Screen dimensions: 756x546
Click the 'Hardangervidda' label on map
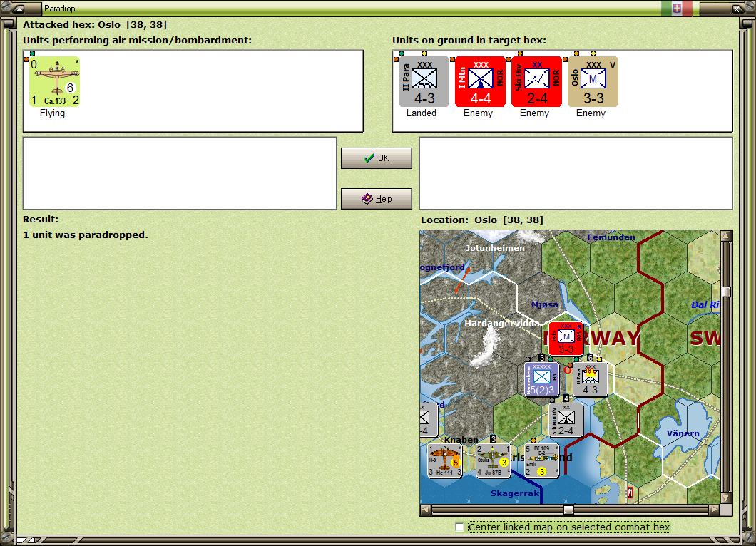(x=502, y=324)
